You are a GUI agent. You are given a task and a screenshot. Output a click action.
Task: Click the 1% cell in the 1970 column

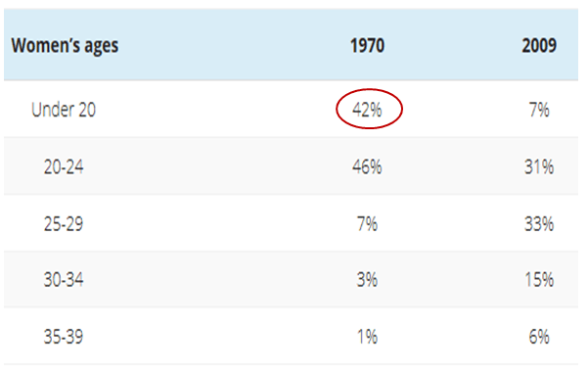368,336
